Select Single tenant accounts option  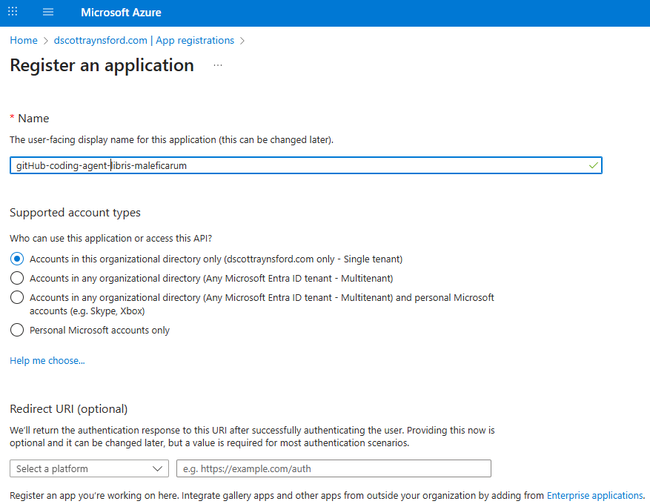pyautogui.click(x=17, y=259)
